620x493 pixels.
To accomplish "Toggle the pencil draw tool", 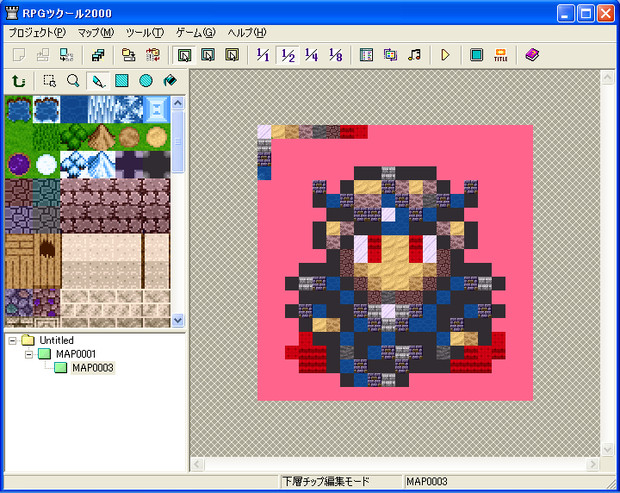I will pyautogui.click(x=98, y=80).
